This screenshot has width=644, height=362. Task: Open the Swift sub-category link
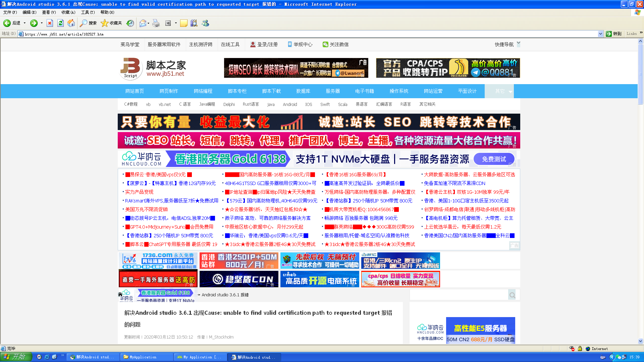pos(325,104)
